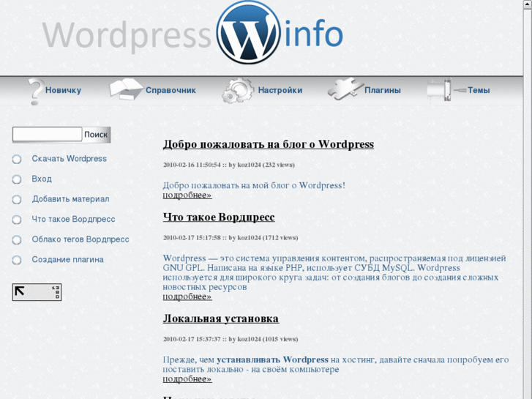Open the Что такое Вордпресс sidebar link
The image size is (532, 399).
(73, 219)
